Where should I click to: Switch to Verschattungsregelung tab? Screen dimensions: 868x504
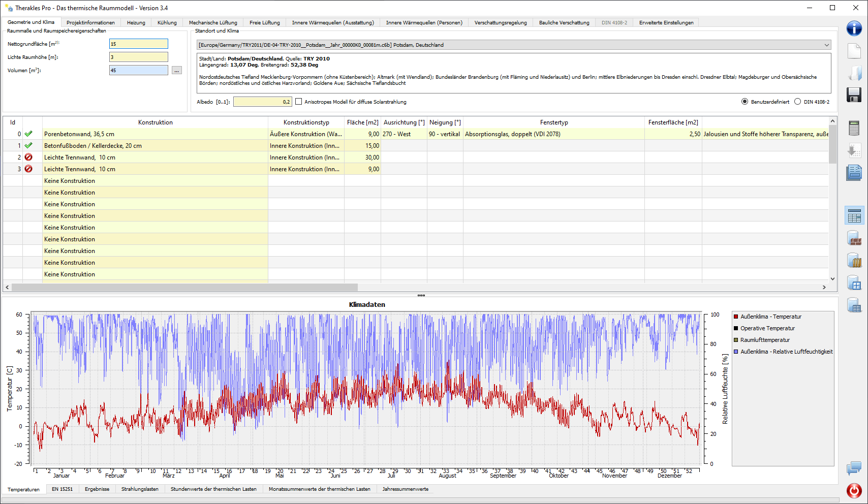pyautogui.click(x=501, y=23)
